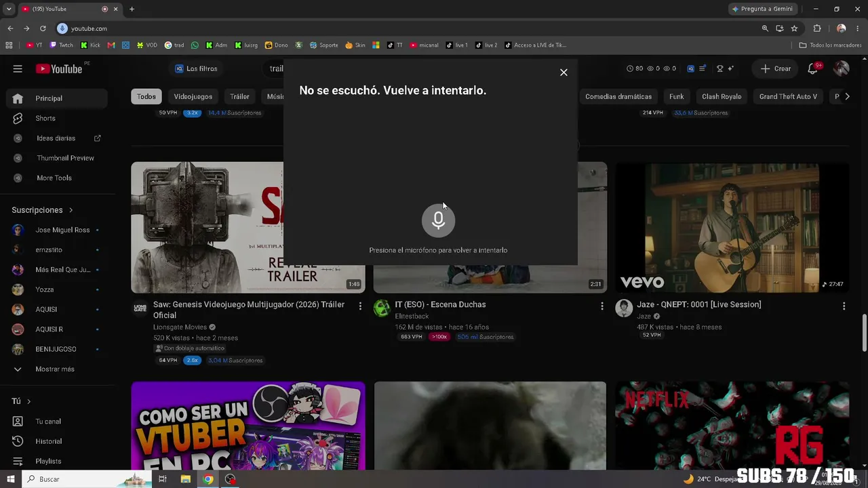The image size is (868, 488).
Task: Open Todos los marcadores folder
Action: tap(830, 45)
